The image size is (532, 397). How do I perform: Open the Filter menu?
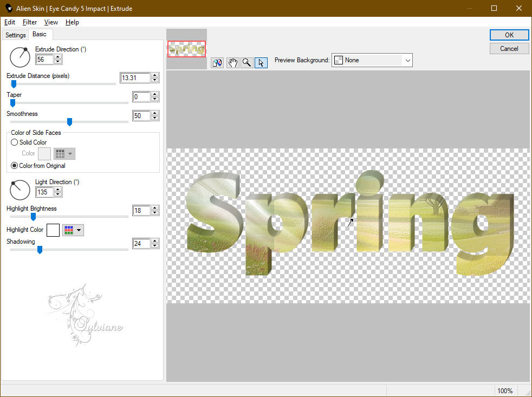click(x=29, y=22)
